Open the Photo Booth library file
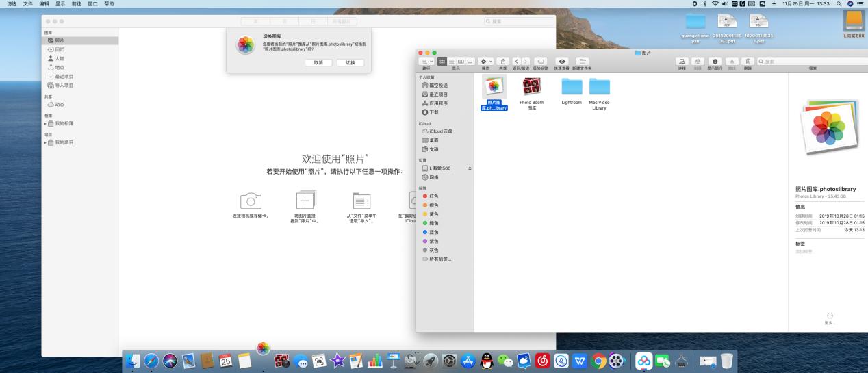 [532, 86]
